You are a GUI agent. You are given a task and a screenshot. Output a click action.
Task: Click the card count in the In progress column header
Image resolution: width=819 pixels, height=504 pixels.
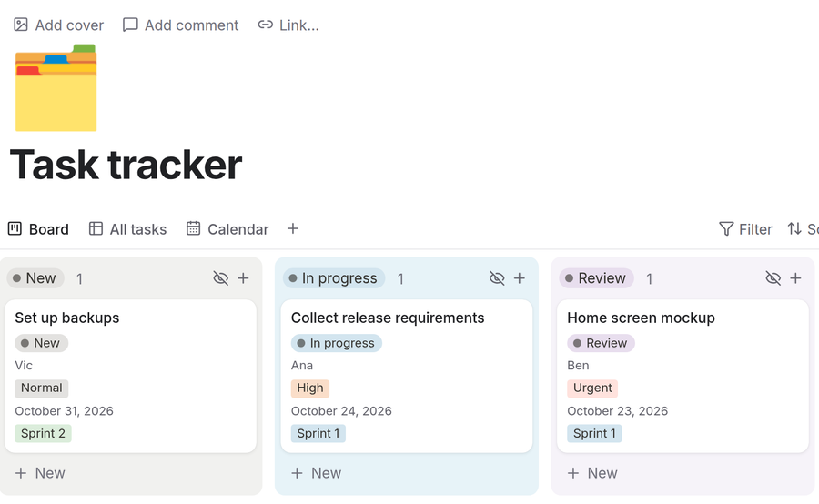(x=400, y=279)
